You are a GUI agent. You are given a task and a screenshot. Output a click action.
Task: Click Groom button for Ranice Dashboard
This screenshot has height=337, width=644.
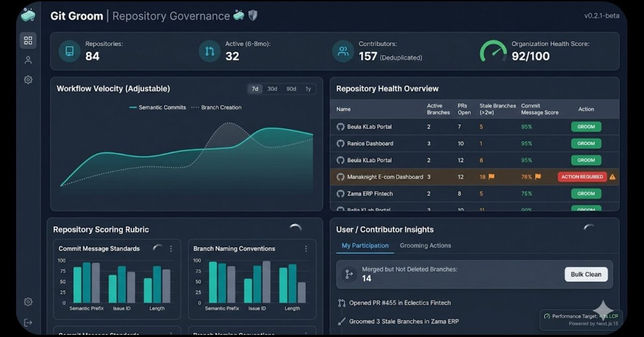click(x=586, y=143)
